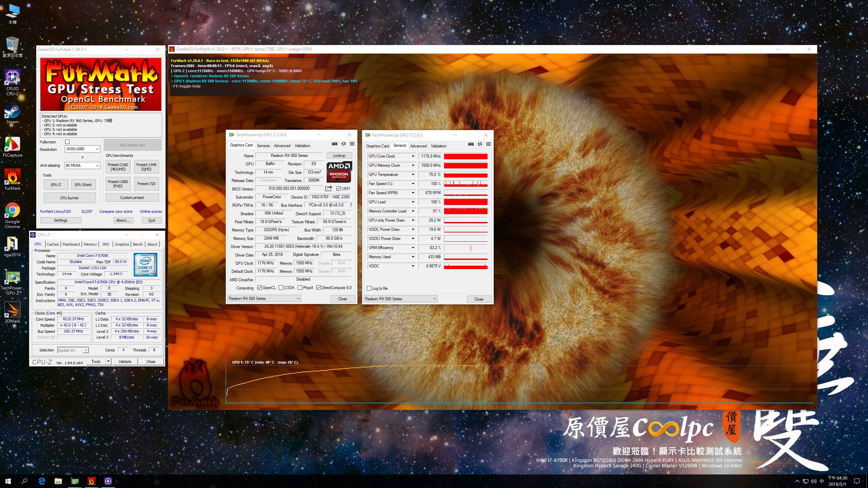Open the FurMark desktop shortcut

coord(13,180)
